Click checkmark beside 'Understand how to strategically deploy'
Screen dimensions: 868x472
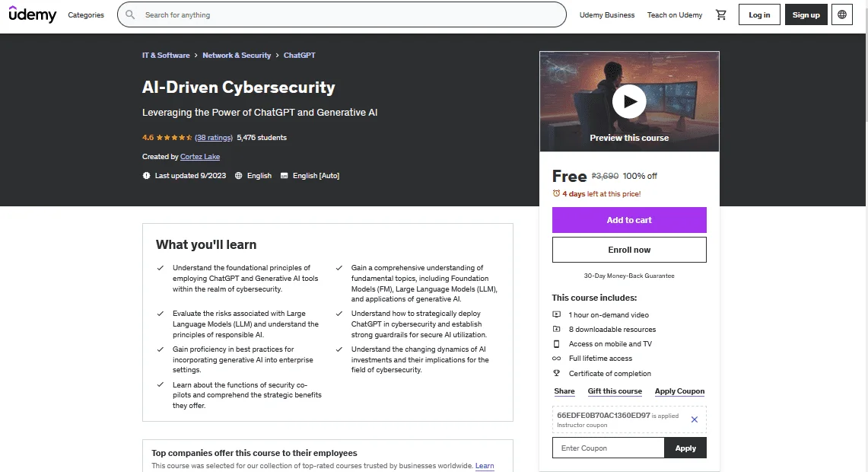coord(339,314)
